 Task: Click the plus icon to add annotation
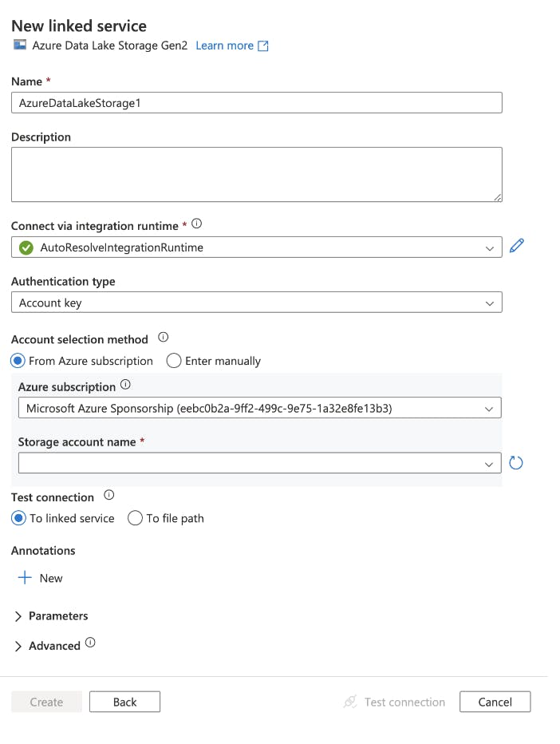(25, 578)
